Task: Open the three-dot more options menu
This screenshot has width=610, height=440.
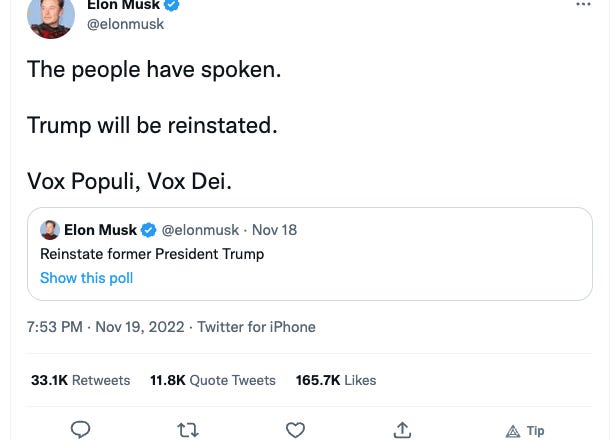Action: coord(584,5)
